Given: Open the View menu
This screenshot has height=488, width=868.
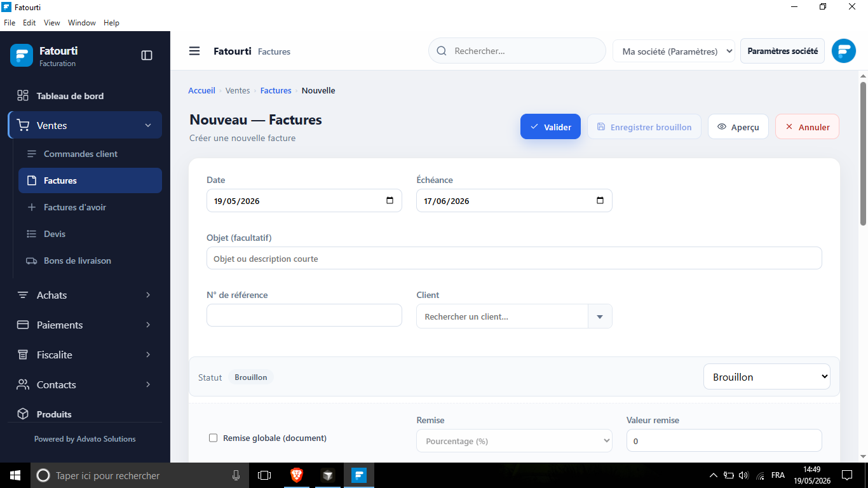Looking at the screenshot, I should (52, 23).
